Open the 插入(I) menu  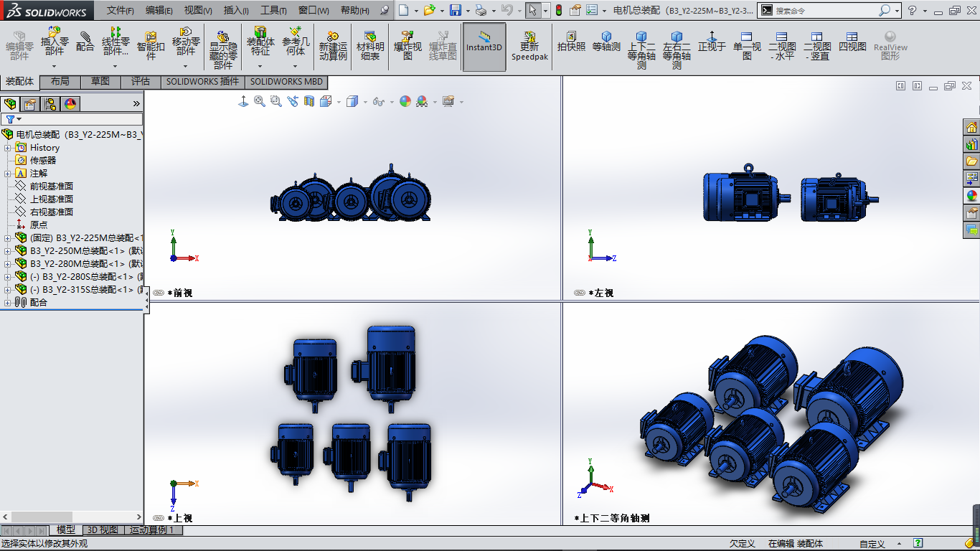(236, 11)
